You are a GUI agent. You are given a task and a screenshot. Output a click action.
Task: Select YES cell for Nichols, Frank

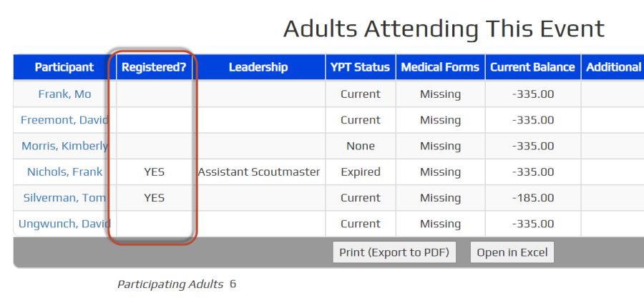[154, 172]
